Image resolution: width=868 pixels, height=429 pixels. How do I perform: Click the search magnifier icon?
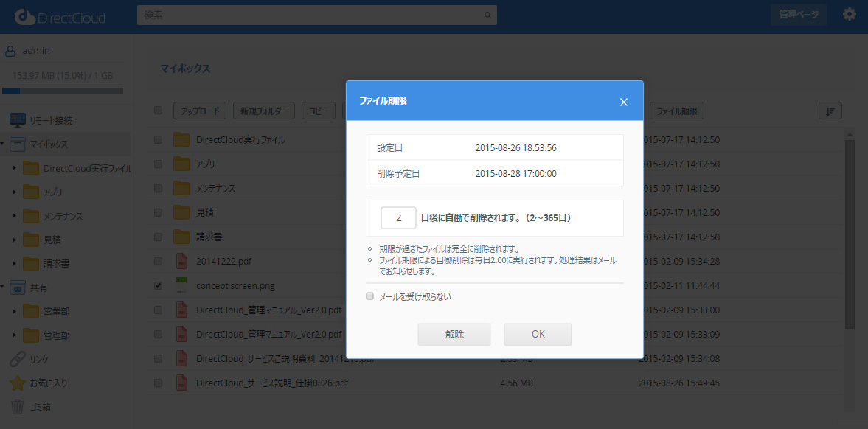tap(487, 15)
